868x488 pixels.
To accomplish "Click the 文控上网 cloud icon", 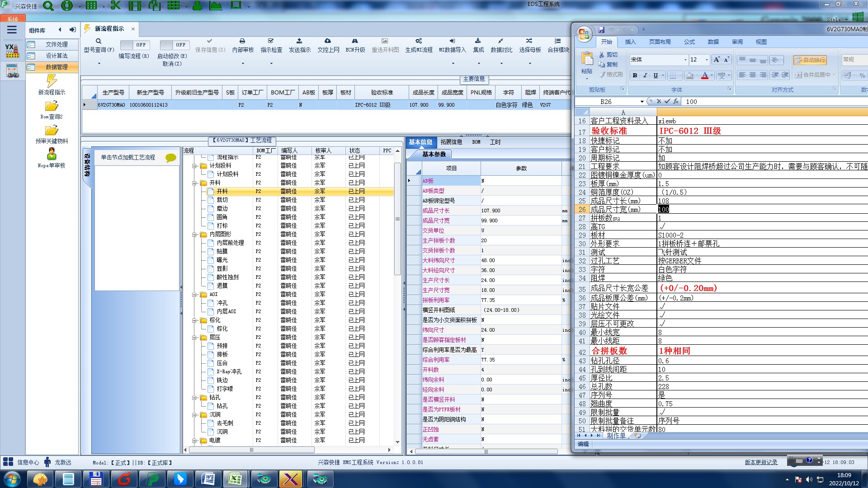I will pos(328,41).
